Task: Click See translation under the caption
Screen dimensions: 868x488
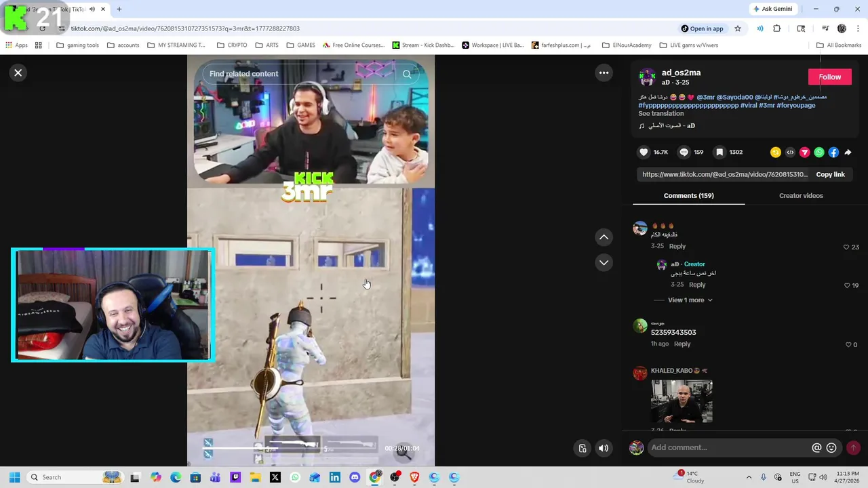Action: coord(660,113)
